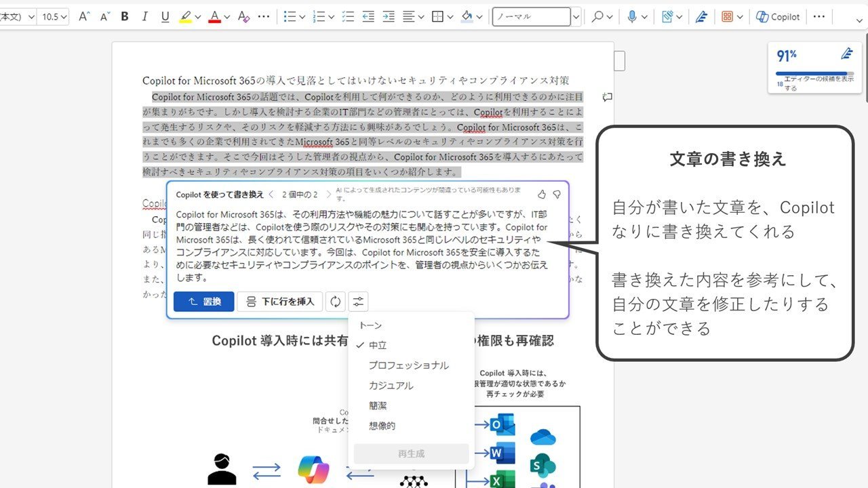Toggle bold formatting

click(125, 16)
